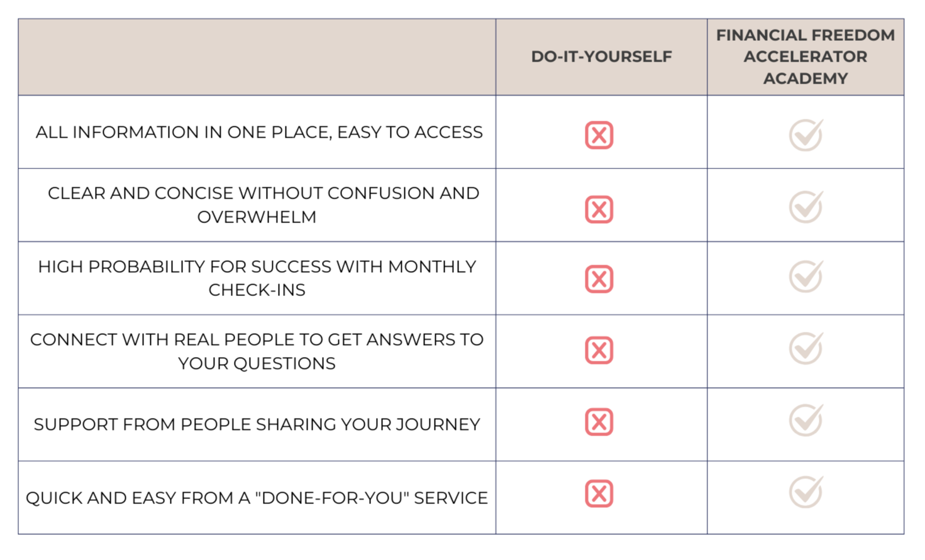Click 'Connect with real people' feature text

pos(257,351)
